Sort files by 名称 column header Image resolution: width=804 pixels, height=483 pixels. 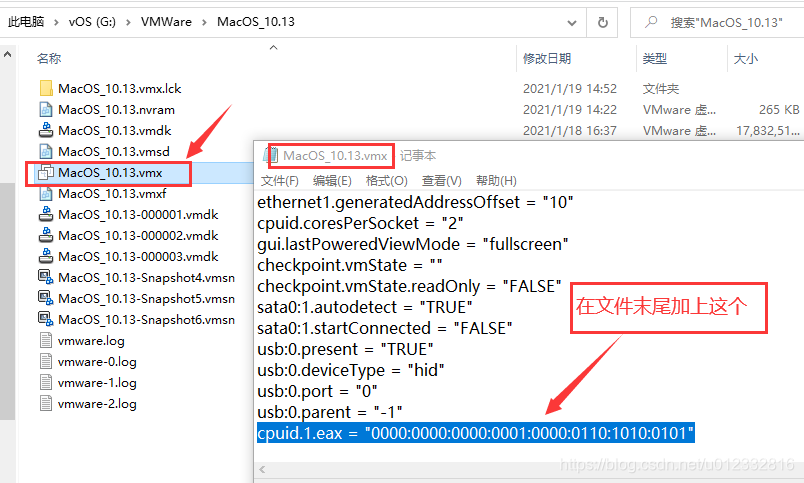click(49, 58)
